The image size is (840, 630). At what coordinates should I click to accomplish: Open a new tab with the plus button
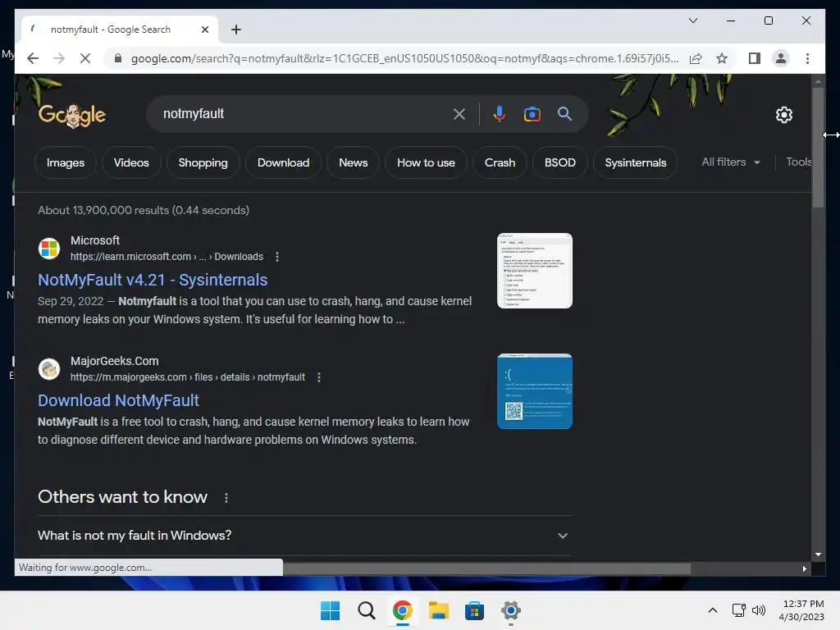tap(235, 30)
